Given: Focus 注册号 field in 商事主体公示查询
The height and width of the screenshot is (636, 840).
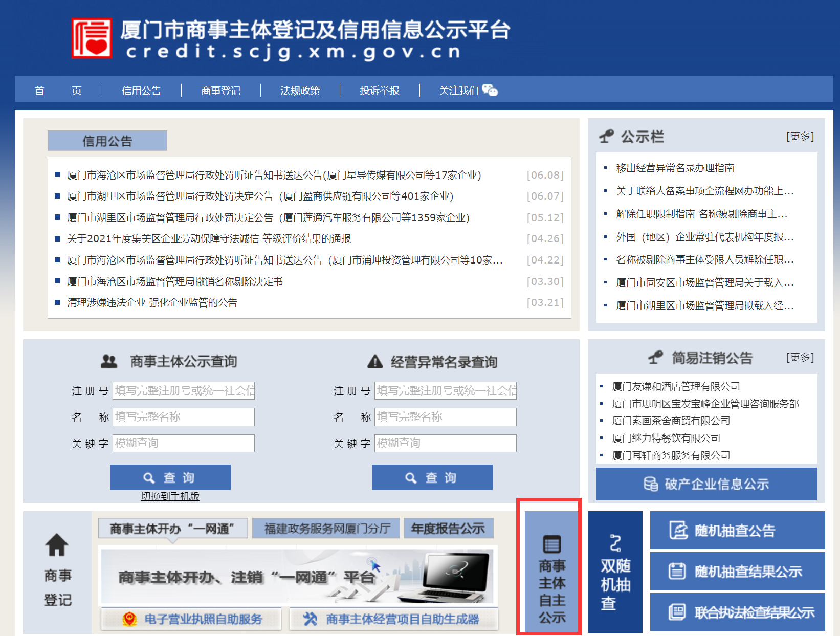Looking at the screenshot, I should [184, 391].
